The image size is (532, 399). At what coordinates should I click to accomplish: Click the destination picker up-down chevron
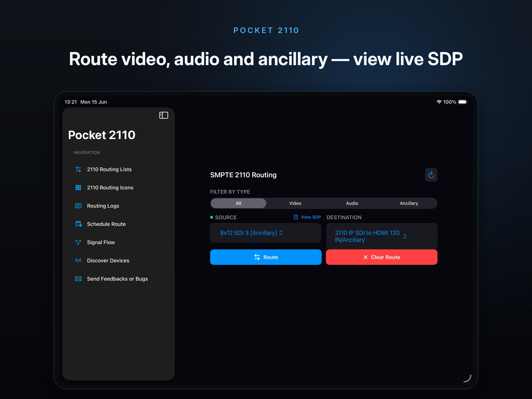[x=405, y=236]
